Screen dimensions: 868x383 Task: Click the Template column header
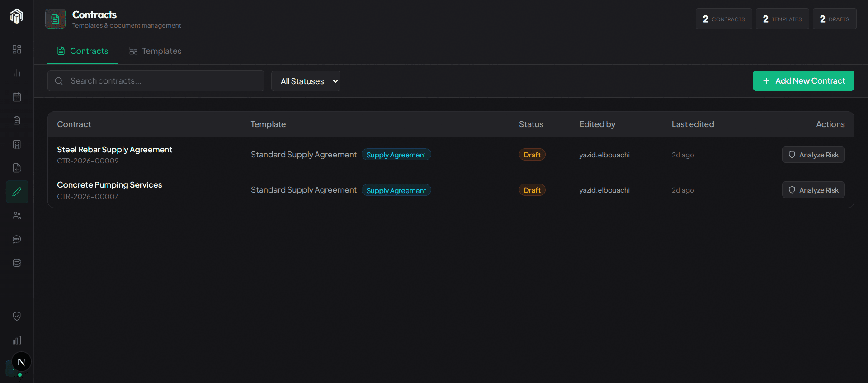tap(268, 124)
